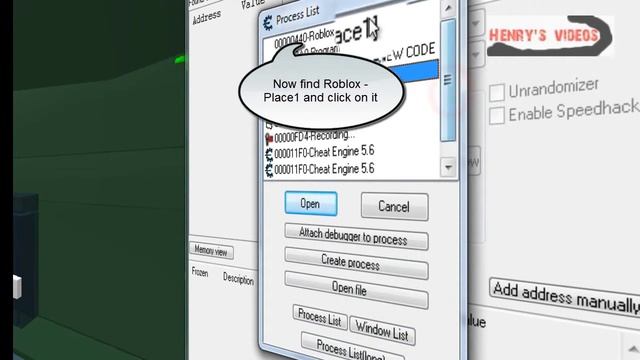Enable the Unrandomizer checkbox
This screenshot has width=640, height=360.
(497, 92)
